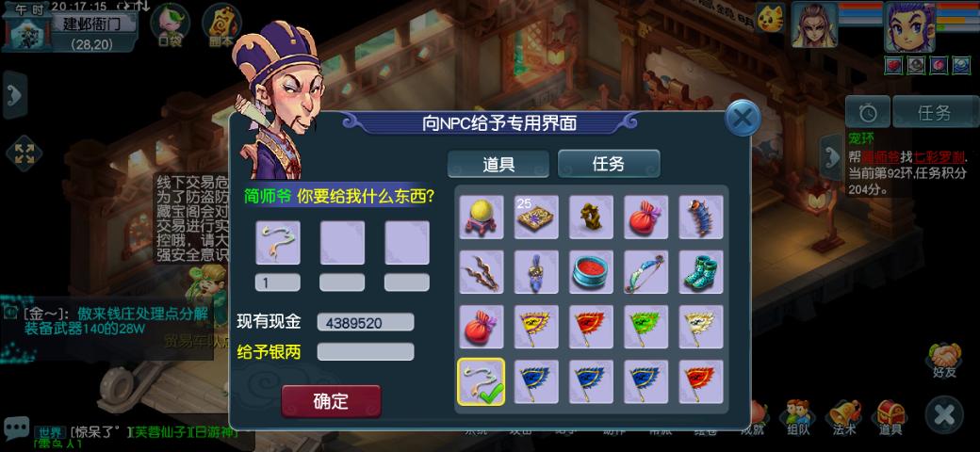The width and height of the screenshot is (980, 452).
Task: Select the green flag item
Action: click(x=645, y=327)
